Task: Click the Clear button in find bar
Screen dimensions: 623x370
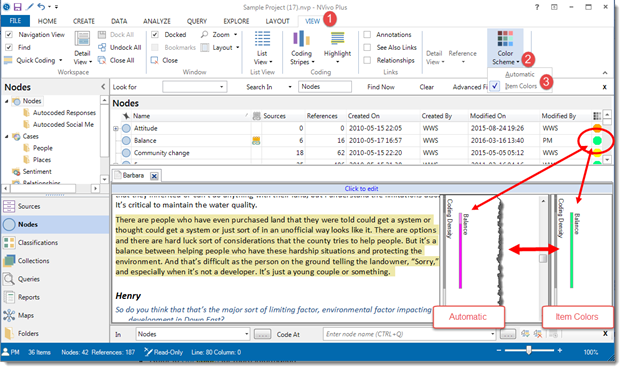Action: (x=426, y=87)
